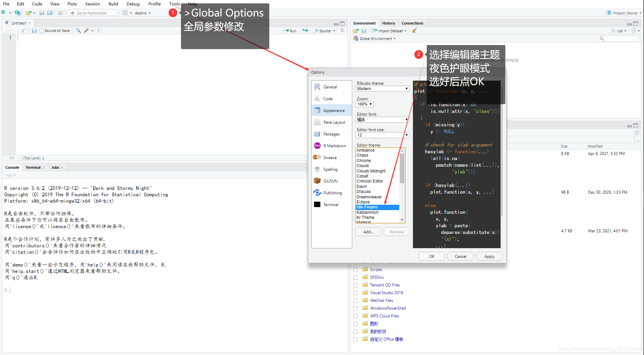
Task: Check the Visual Studio 2019 checkbox
Action: pyautogui.click(x=355, y=293)
